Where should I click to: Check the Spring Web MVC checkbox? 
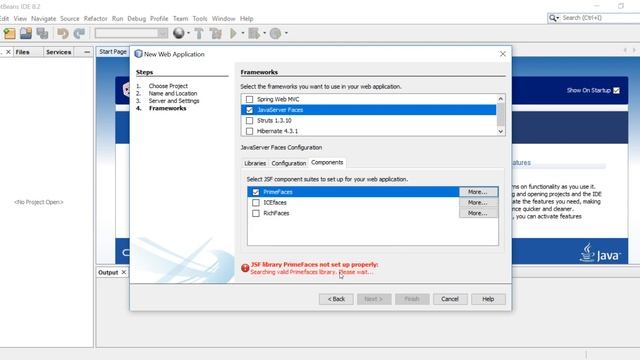coord(249,99)
